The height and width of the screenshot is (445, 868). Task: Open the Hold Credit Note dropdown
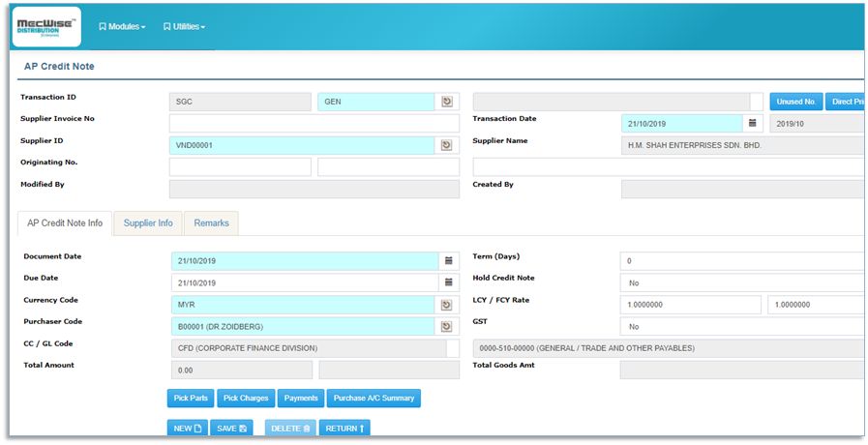(740, 283)
